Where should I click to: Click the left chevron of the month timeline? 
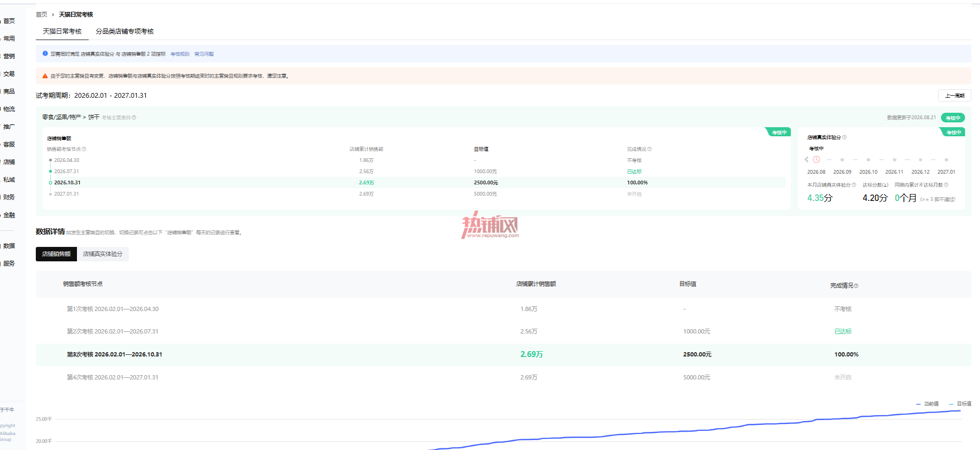(x=806, y=159)
